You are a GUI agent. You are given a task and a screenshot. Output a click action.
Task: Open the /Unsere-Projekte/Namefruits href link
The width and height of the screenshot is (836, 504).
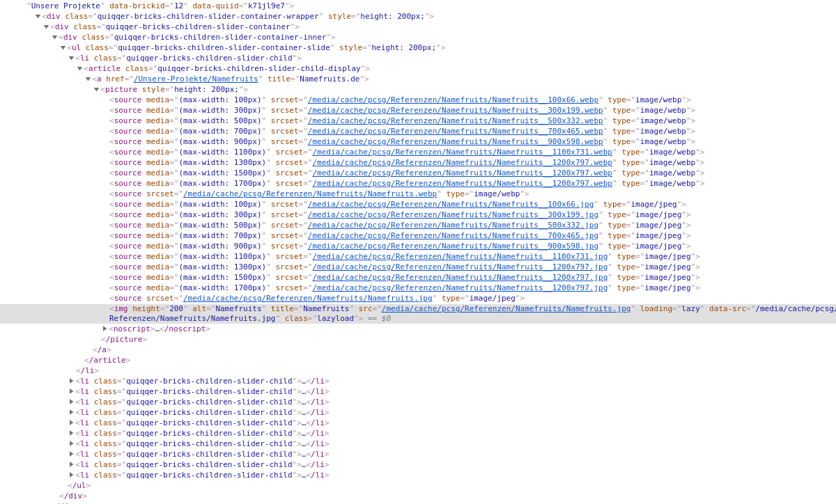click(196, 79)
